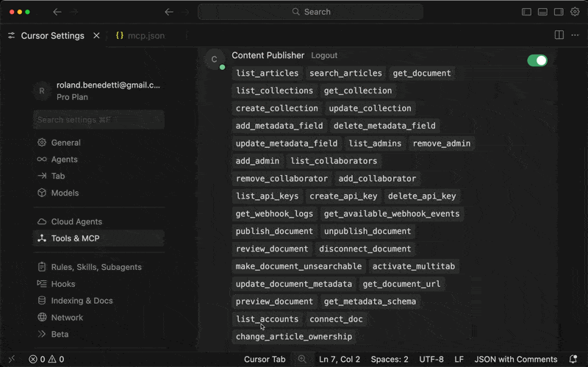Viewport: 588px width, 367px height.
Task: Click the errors and warnings indicator
Action: [x=46, y=360]
